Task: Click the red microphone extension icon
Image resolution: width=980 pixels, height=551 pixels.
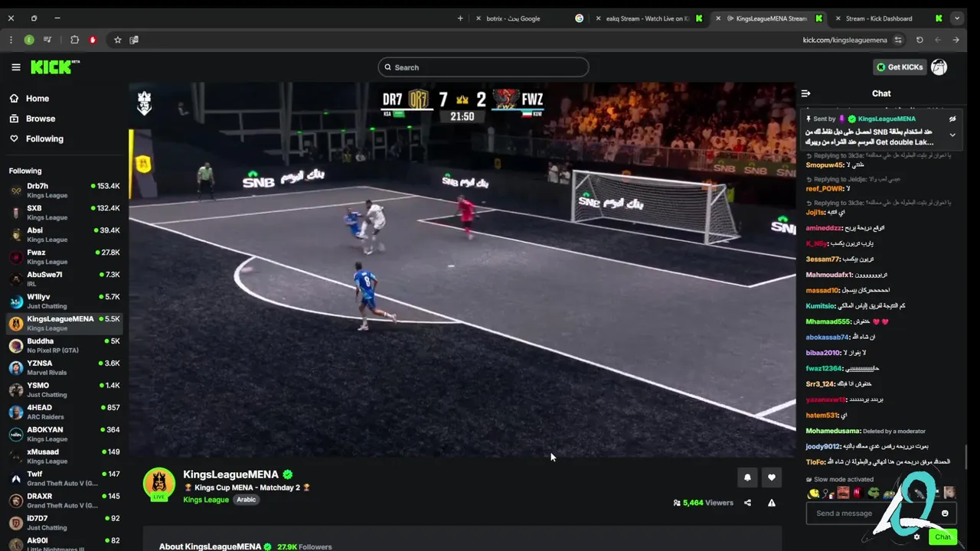Action: [x=93, y=40]
